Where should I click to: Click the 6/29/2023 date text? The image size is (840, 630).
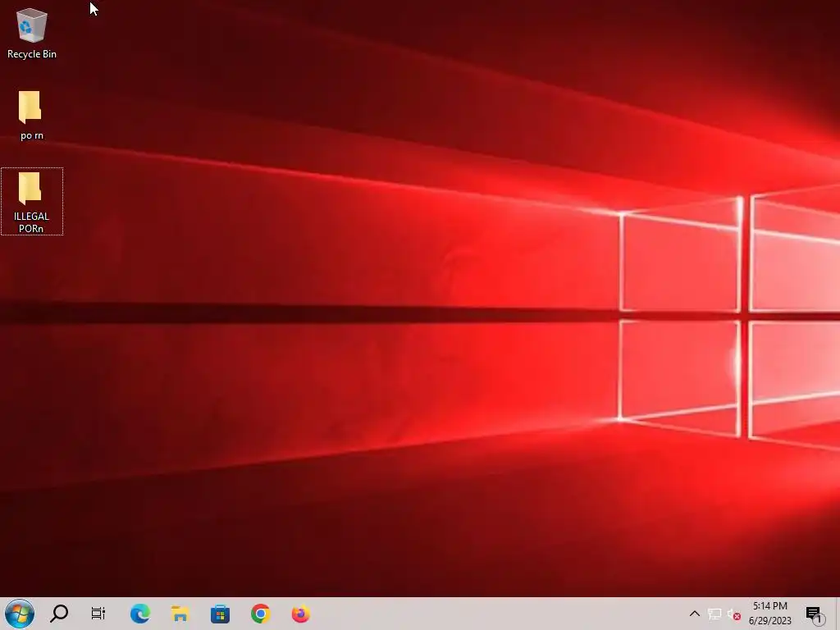[769, 621]
